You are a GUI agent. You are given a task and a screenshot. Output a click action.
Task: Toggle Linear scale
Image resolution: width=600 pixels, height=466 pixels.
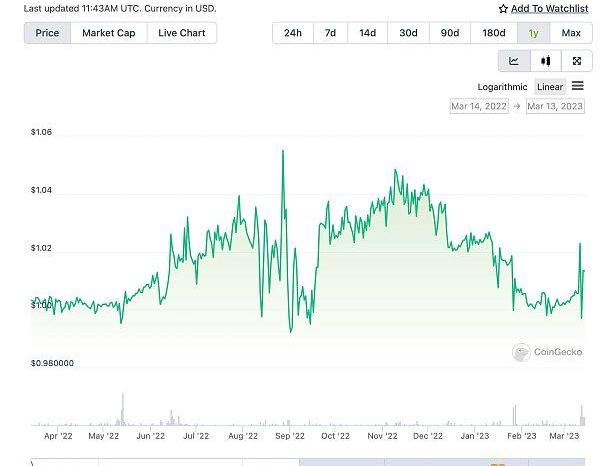click(550, 87)
